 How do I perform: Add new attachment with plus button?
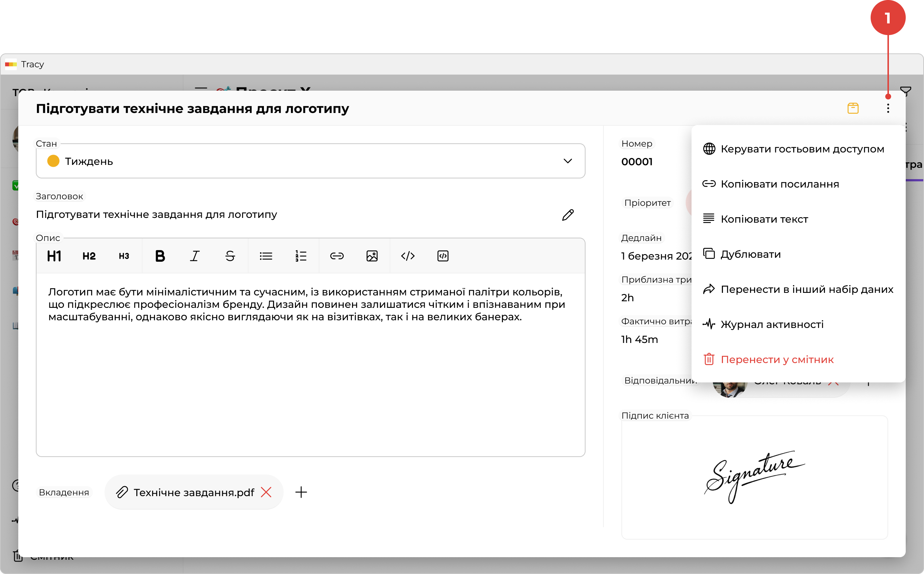(x=301, y=492)
